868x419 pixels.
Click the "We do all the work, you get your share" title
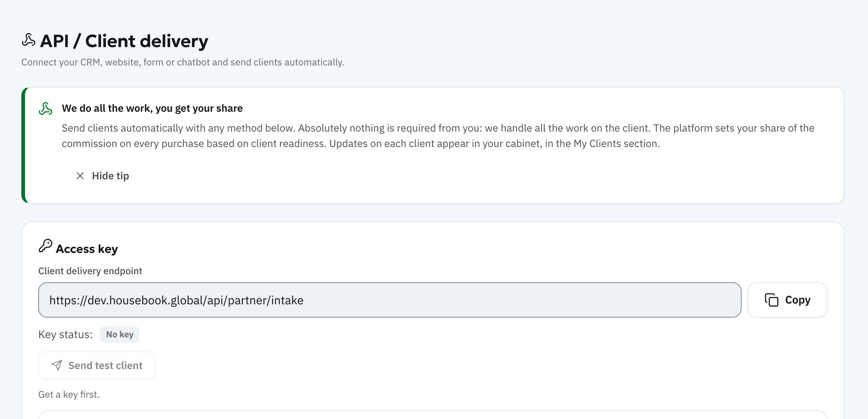coord(152,108)
